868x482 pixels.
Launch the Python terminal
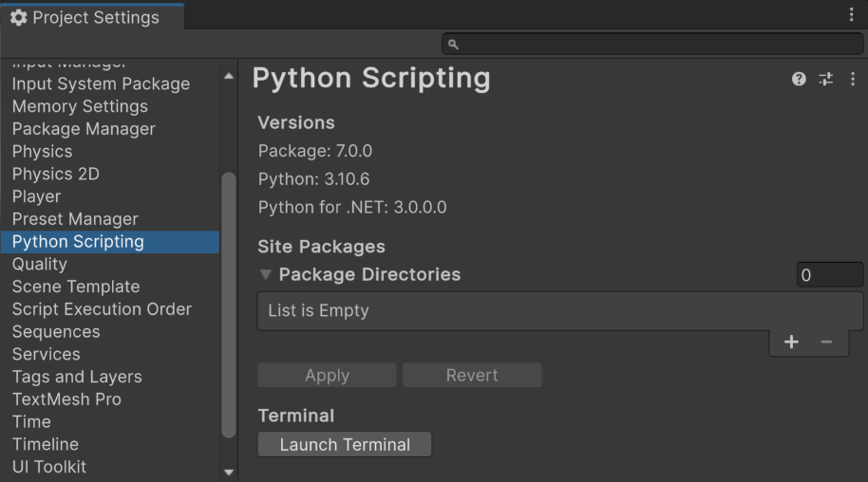pyautogui.click(x=345, y=444)
